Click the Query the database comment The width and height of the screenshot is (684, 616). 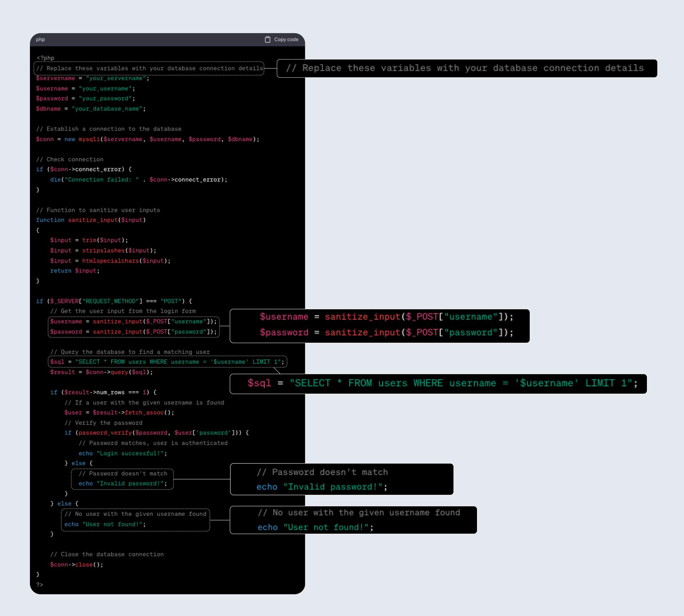coord(130,352)
